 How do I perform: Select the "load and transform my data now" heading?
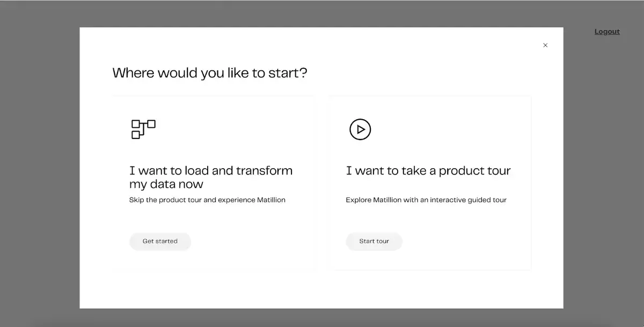pyautogui.click(x=211, y=177)
